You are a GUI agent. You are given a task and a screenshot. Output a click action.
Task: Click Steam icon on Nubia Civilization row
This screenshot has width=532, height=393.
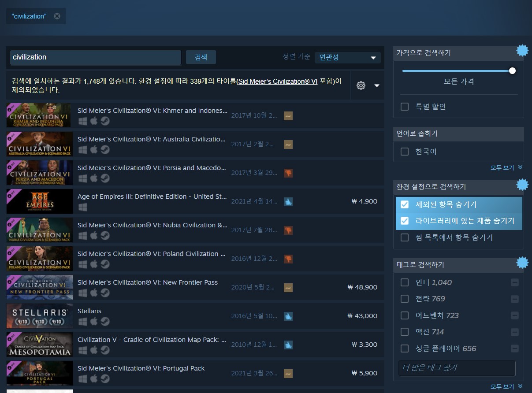click(105, 235)
